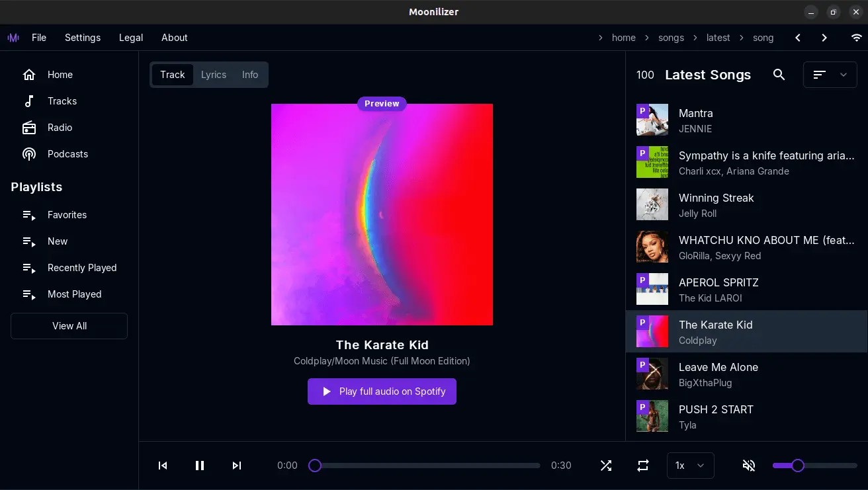Image resolution: width=868 pixels, height=490 pixels.
Task: Pause the current song
Action: pos(200,466)
